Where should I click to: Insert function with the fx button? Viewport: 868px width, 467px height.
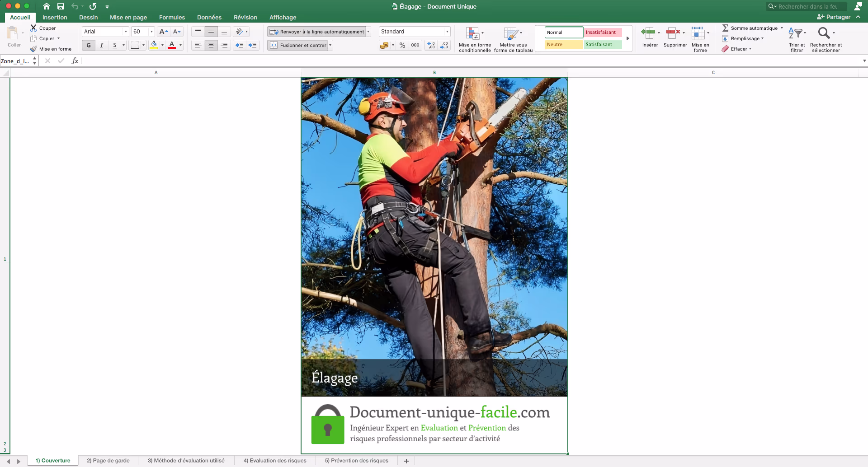75,61
